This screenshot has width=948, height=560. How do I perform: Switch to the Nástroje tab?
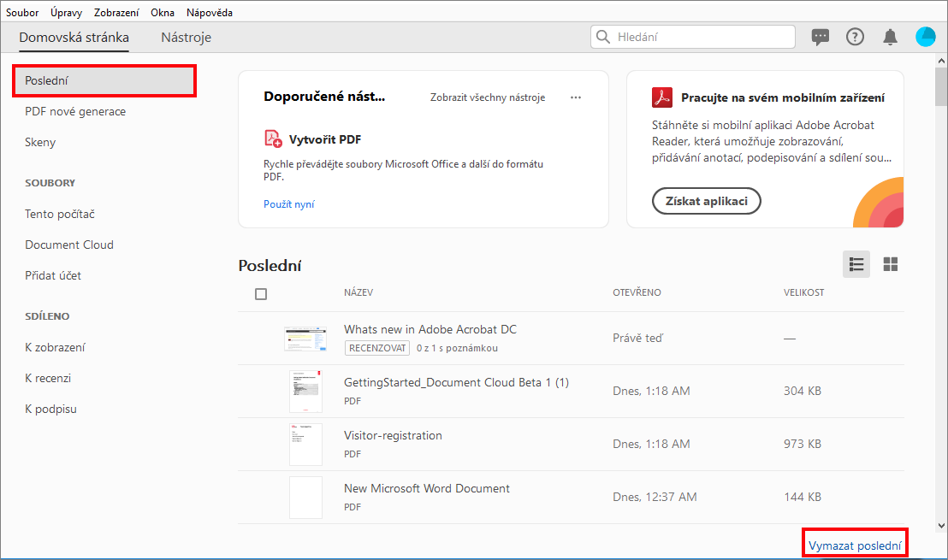coord(186,38)
